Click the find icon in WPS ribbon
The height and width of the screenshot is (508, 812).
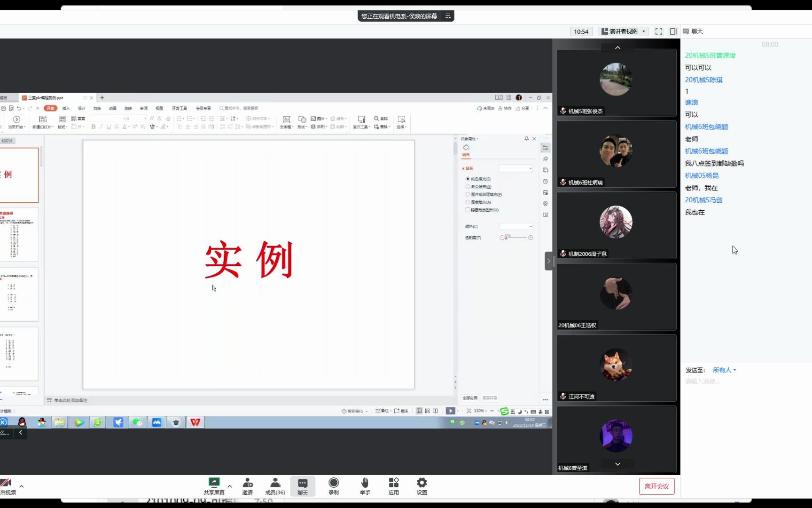[381, 119]
